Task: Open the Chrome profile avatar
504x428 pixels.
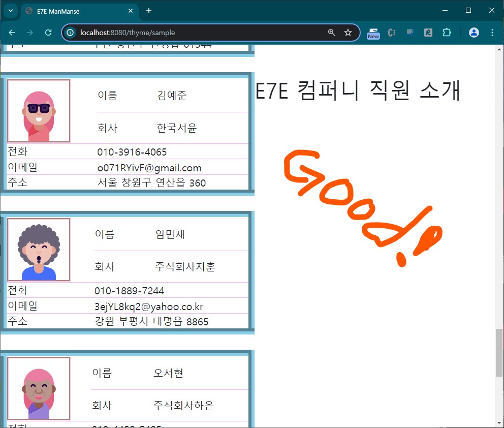Action: click(474, 33)
